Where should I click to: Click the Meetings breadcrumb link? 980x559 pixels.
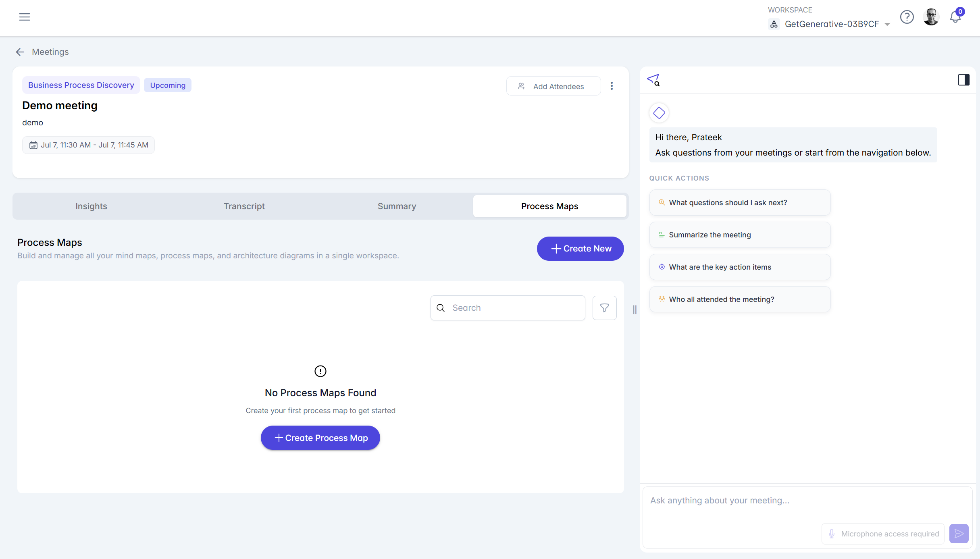pos(50,52)
